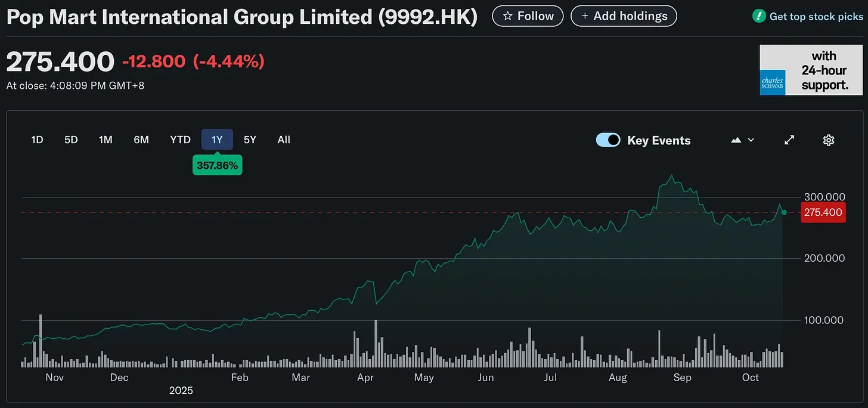Click the current price dot on the chart line
The height and width of the screenshot is (408, 868).
784,212
